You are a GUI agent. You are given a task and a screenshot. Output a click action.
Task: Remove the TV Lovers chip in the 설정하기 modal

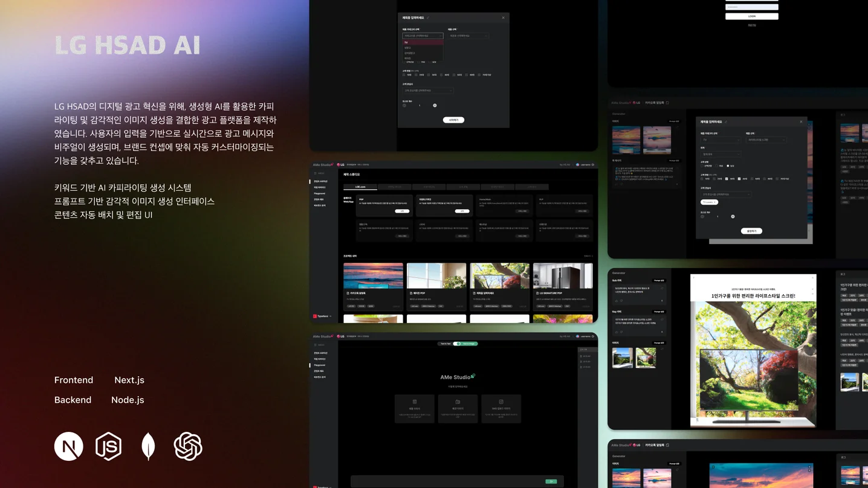(x=714, y=202)
